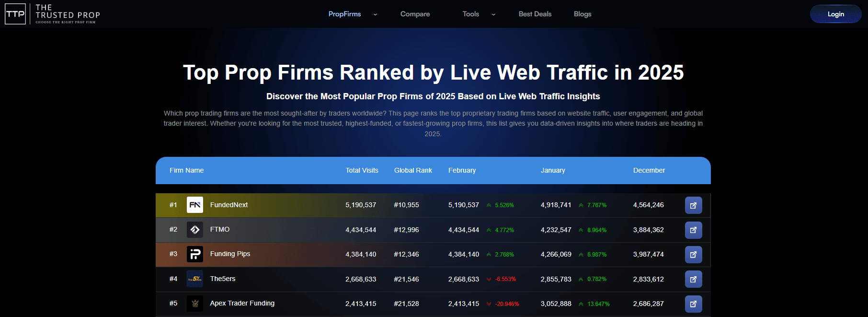Click Funding Pips December value 3,987,474
Viewport: 868px width, 317px height.
click(648, 254)
